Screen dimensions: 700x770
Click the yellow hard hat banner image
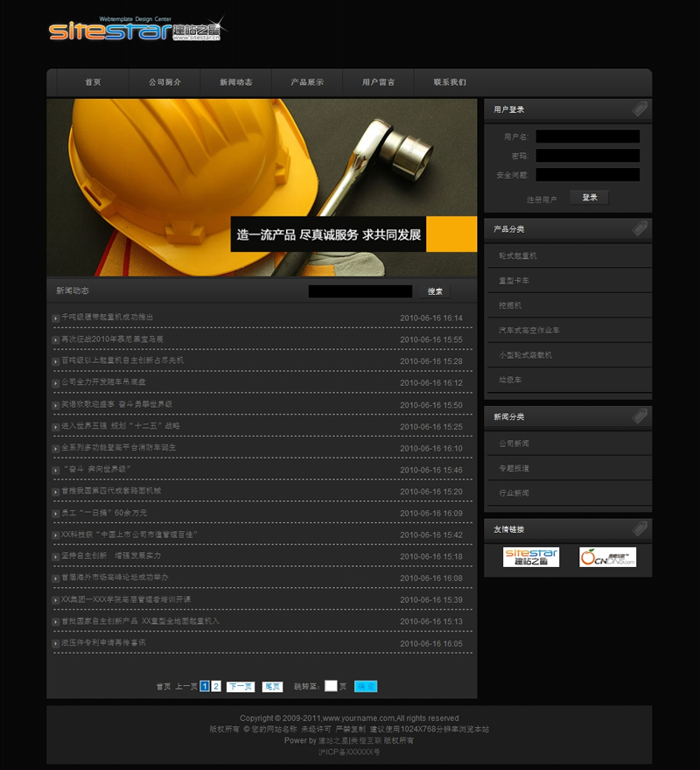[262, 187]
